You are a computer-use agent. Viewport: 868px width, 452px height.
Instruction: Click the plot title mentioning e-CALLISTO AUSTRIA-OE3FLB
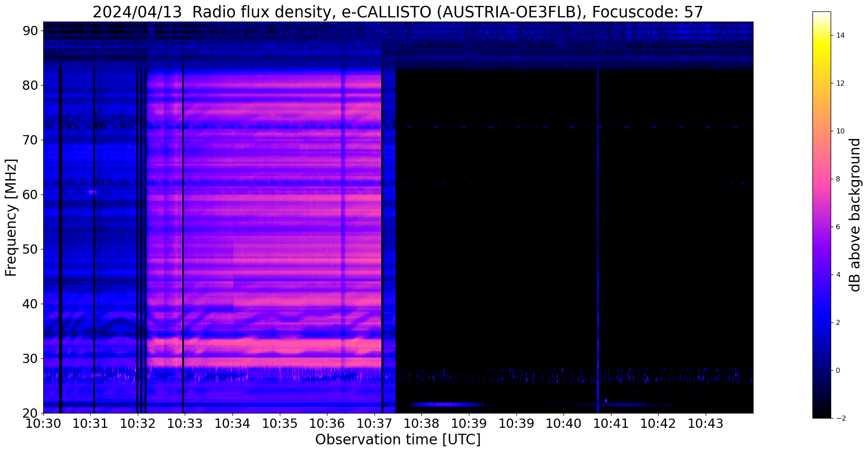tap(398, 12)
